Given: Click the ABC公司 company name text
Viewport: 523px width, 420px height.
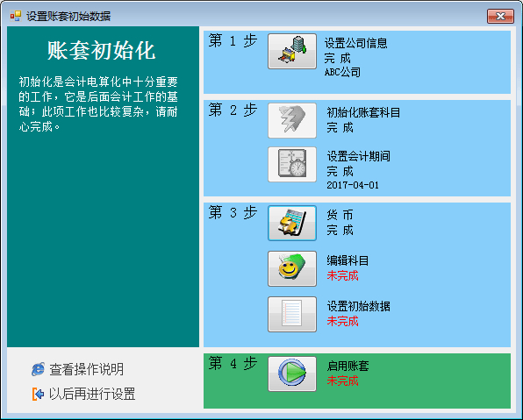Looking at the screenshot, I should 342,72.
